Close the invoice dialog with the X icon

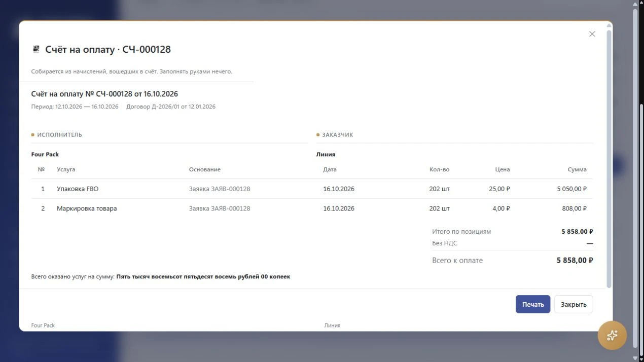point(592,34)
